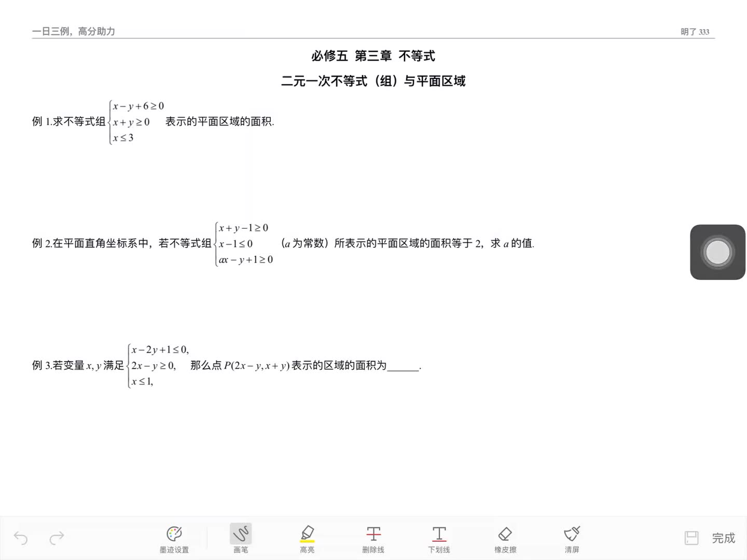The image size is (747, 560).
Task: Tap the floating screen recording button
Action: click(x=717, y=251)
